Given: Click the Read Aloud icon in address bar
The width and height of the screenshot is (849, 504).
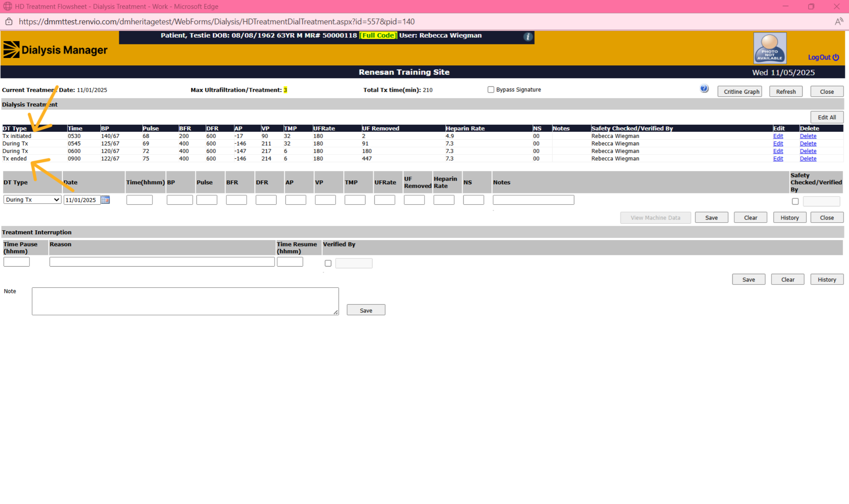Looking at the screenshot, I should (839, 22).
